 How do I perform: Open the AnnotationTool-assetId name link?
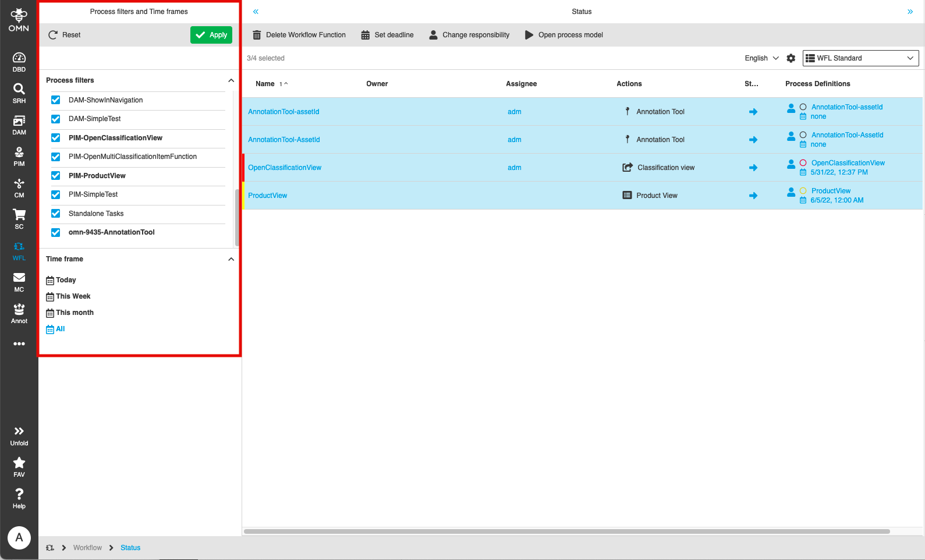point(283,112)
